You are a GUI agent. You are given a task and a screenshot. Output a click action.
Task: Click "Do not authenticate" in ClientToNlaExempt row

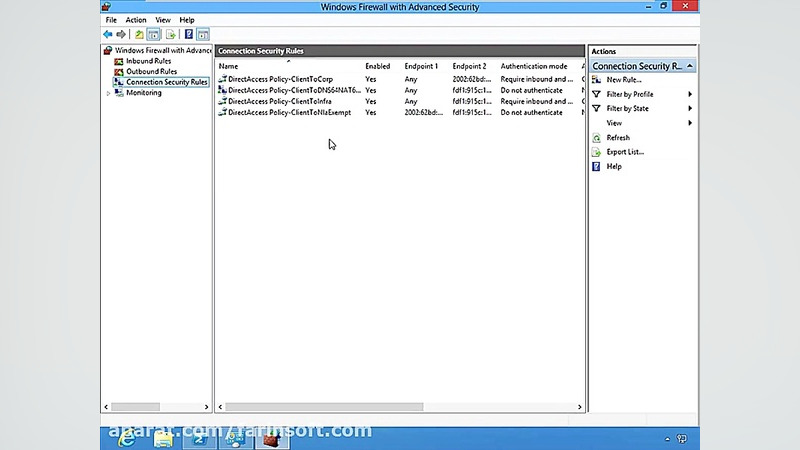[x=532, y=113]
